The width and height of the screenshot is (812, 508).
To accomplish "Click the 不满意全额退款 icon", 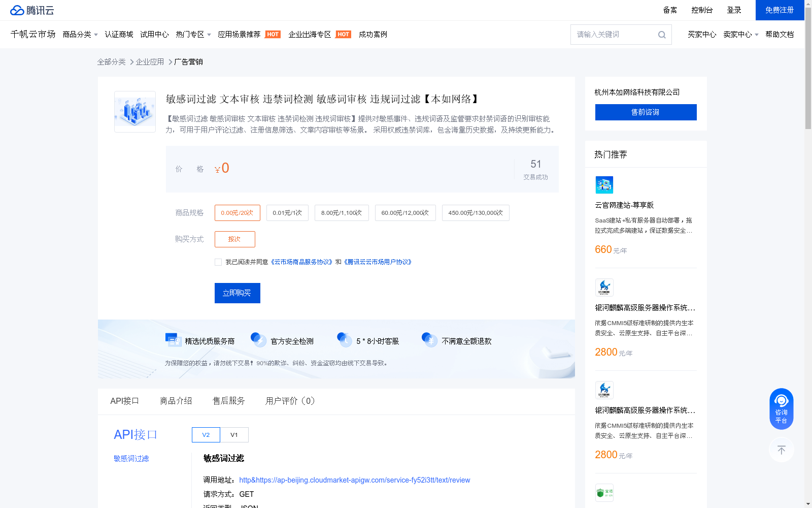I will 430,340.
